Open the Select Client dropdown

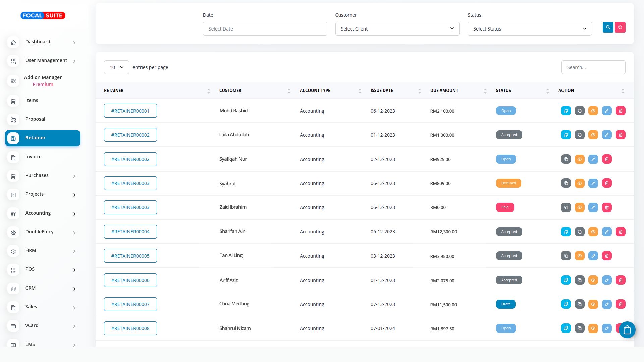[397, 29]
